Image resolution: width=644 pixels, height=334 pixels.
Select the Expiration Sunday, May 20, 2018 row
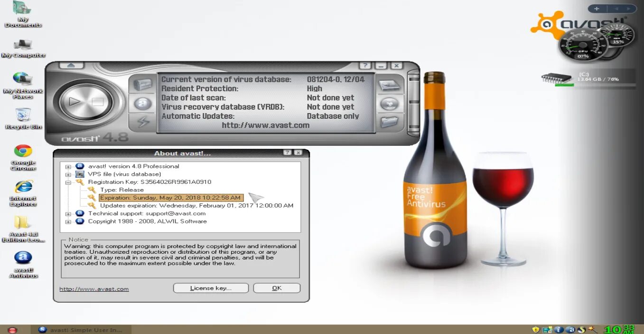click(171, 198)
